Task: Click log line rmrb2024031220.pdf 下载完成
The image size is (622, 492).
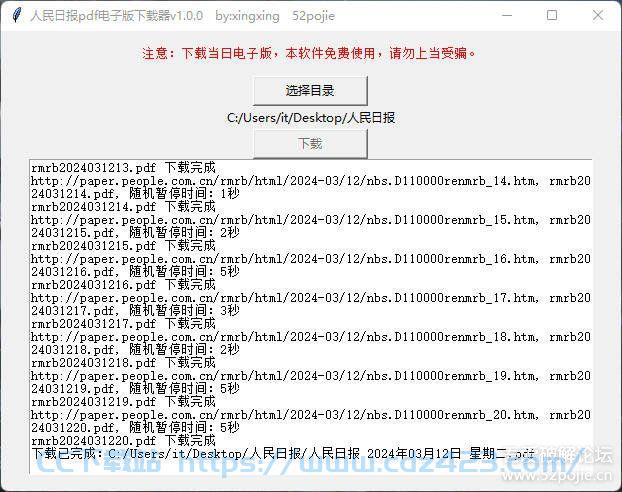Action: tap(123, 441)
